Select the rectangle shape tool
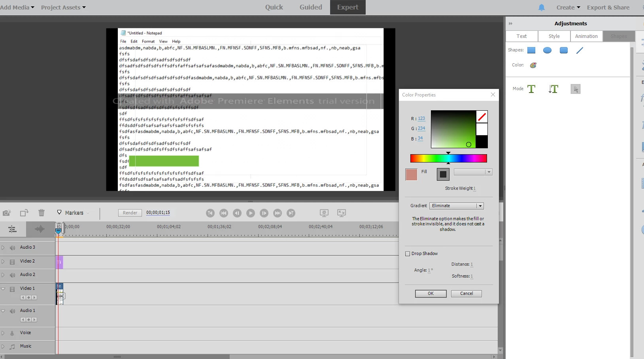The width and height of the screenshot is (644, 359). coord(531,50)
